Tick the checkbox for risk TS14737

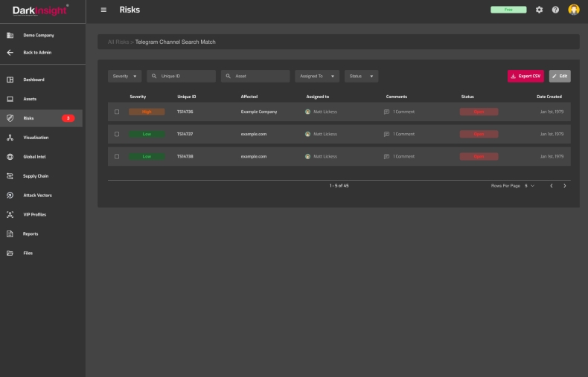(x=116, y=134)
